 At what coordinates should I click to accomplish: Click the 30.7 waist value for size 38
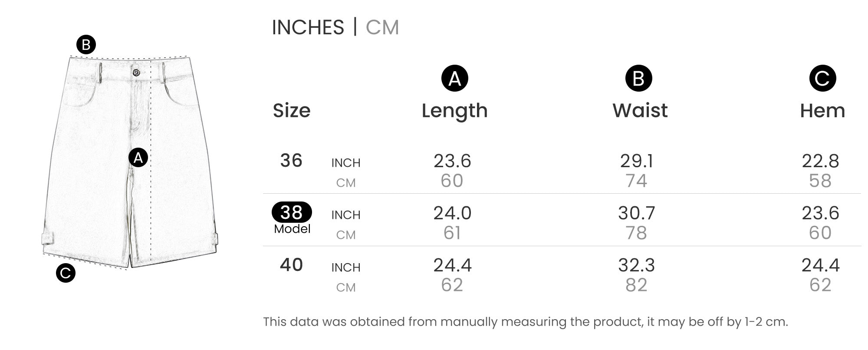636,213
